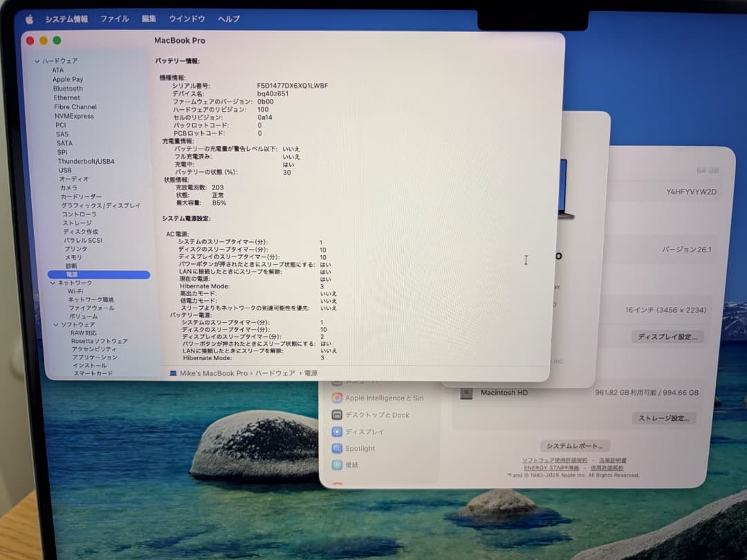Click the cycle count value 203
Image resolution: width=747 pixels, height=560 pixels.
(218, 187)
